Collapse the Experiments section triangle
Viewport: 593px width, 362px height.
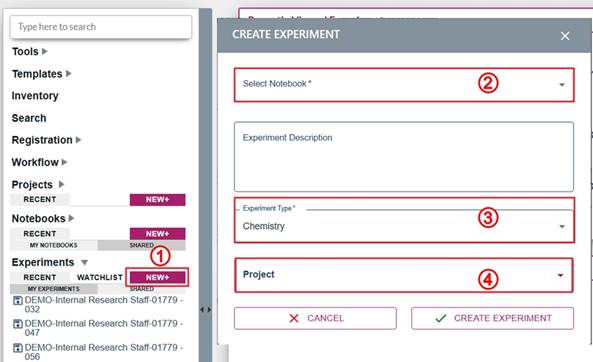(x=84, y=262)
